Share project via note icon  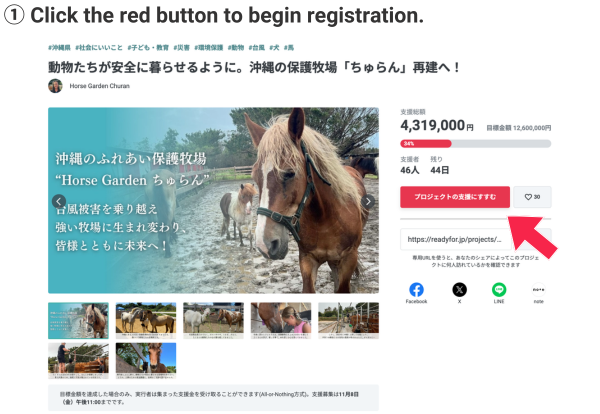pyautogui.click(x=538, y=290)
